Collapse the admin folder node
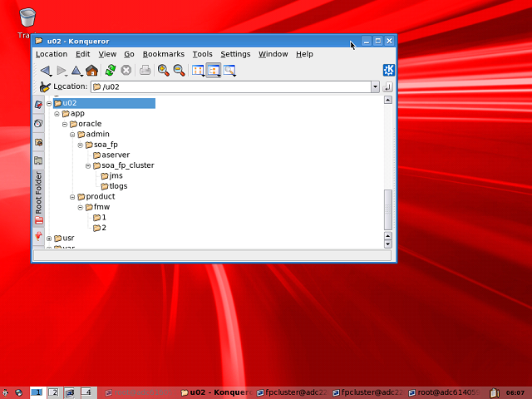Viewport: 532px width, 399px height. pos(72,135)
